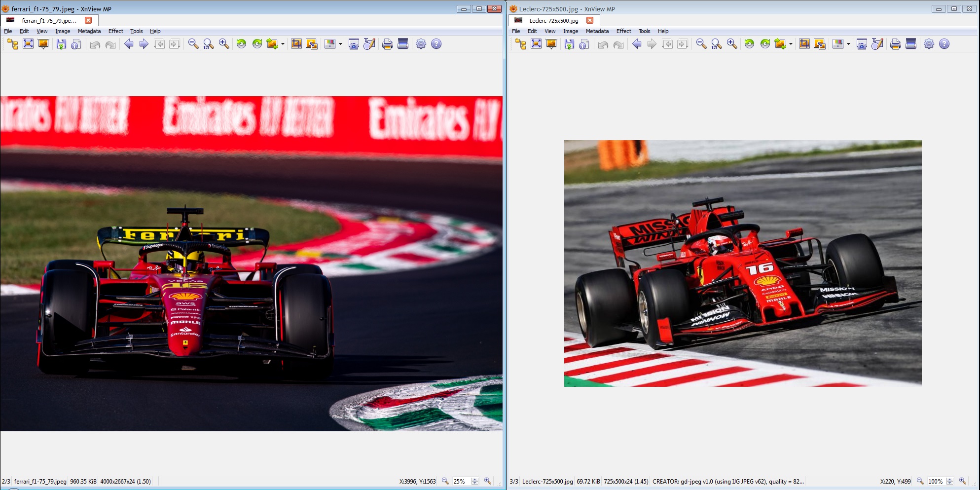Rotate the Leclerc image counter-clockwise
The image size is (980, 490).
click(749, 44)
